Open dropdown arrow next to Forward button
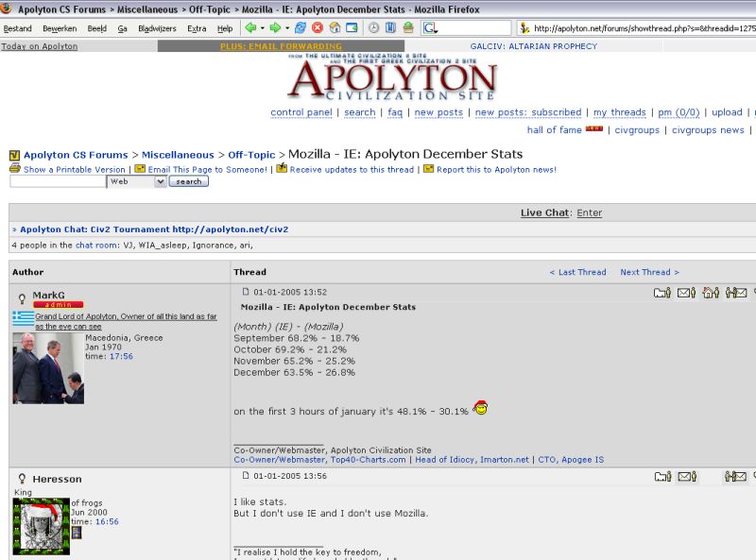756x560 pixels. 287,28
